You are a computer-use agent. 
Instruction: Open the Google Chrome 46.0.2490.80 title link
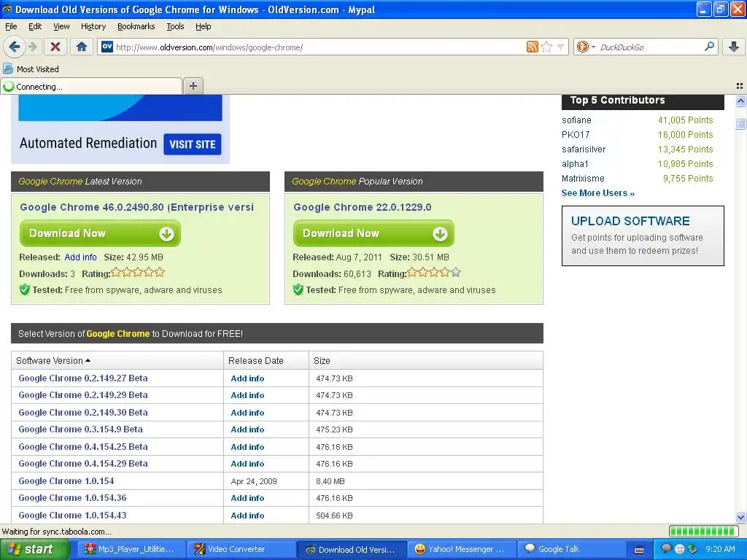pos(136,207)
